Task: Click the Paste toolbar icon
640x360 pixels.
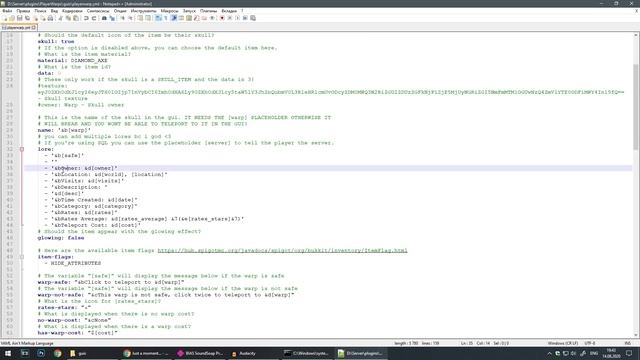Action: click(x=76, y=18)
